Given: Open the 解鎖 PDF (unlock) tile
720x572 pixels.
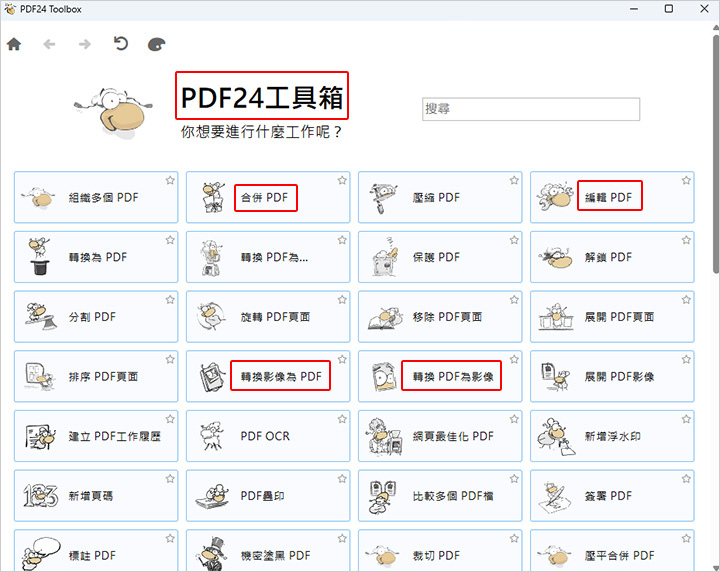Looking at the screenshot, I should [x=612, y=257].
